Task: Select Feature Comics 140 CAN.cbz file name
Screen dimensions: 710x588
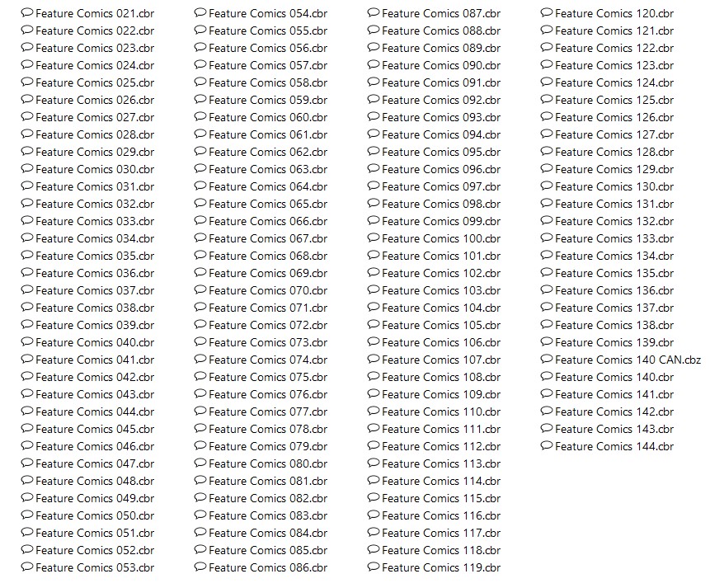Action: pos(628,360)
